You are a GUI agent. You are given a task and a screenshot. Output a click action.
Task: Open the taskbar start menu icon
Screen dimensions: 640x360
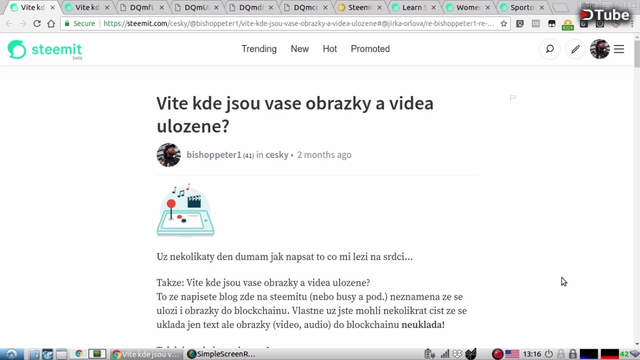coord(11,354)
